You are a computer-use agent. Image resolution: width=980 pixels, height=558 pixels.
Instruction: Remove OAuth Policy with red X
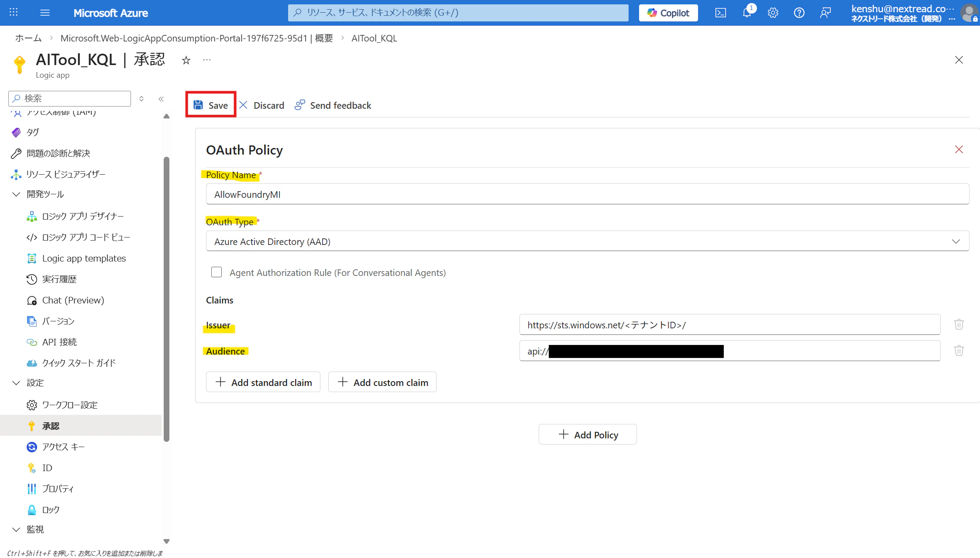click(x=959, y=149)
